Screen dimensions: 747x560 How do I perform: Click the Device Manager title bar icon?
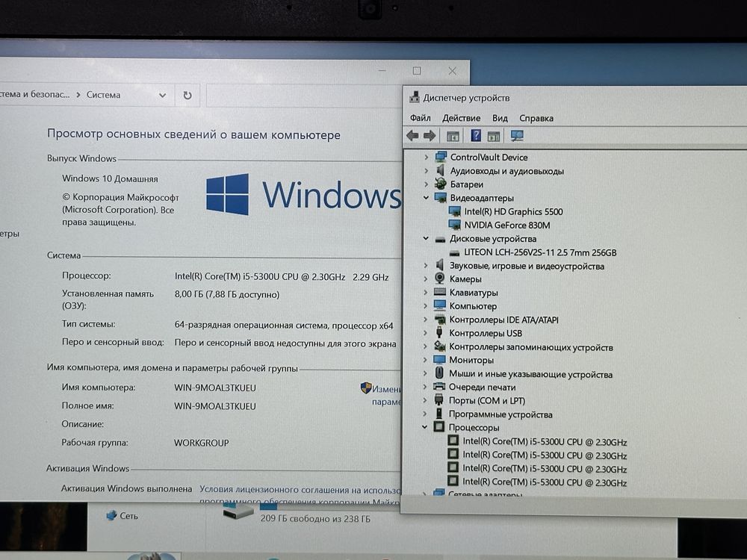415,97
